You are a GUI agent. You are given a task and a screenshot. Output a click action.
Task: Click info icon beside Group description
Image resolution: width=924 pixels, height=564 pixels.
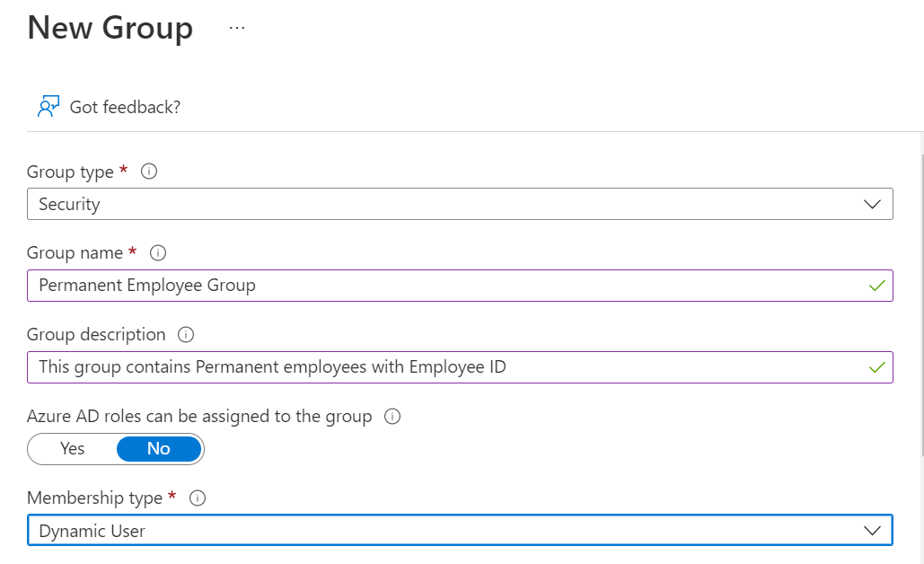[186, 335]
